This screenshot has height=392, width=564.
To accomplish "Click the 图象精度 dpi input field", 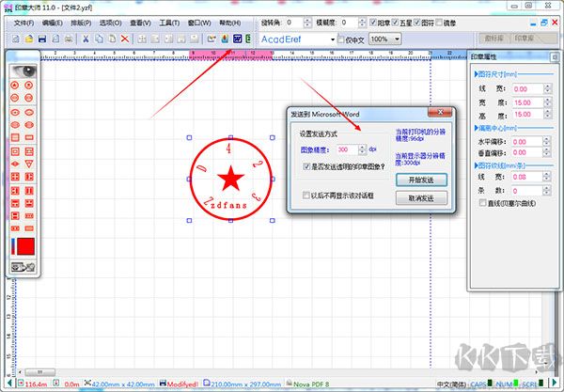I will [x=346, y=149].
